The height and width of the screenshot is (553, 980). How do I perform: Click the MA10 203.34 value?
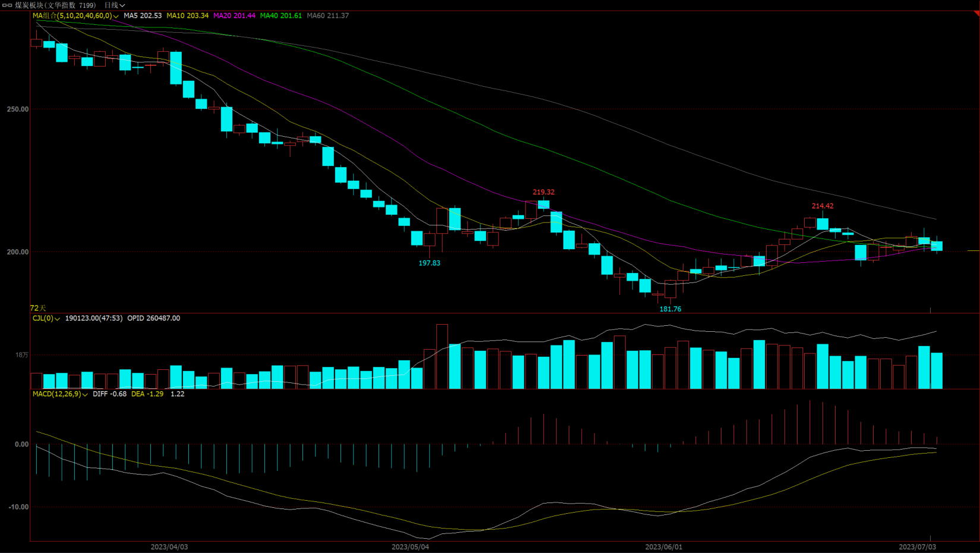click(188, 16)
